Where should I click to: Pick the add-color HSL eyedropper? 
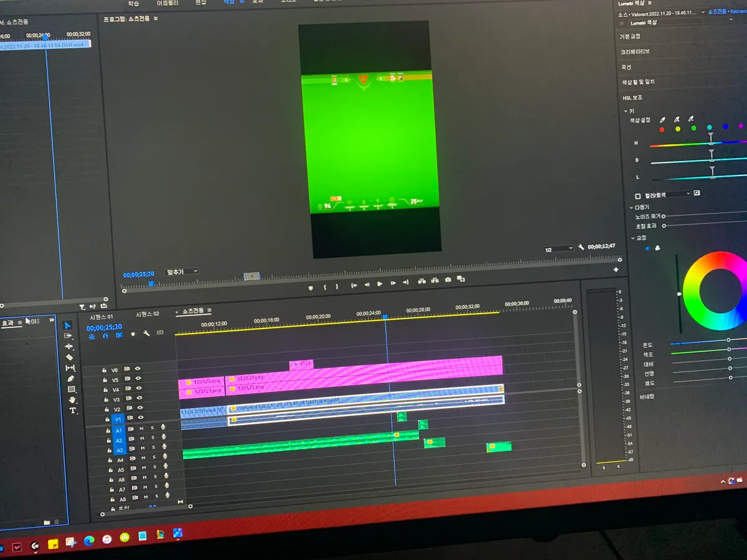click(677, 118)
